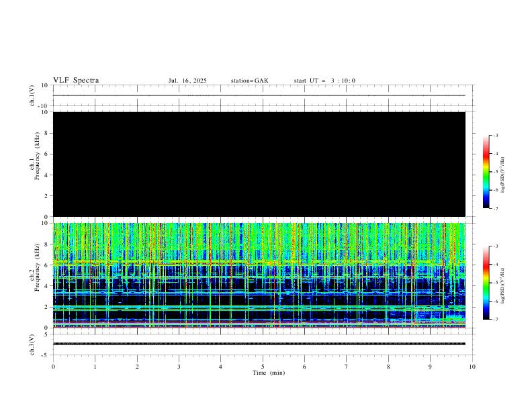Click the ch.2 "Frequency (kHz)" axis label

click(37, 267)
